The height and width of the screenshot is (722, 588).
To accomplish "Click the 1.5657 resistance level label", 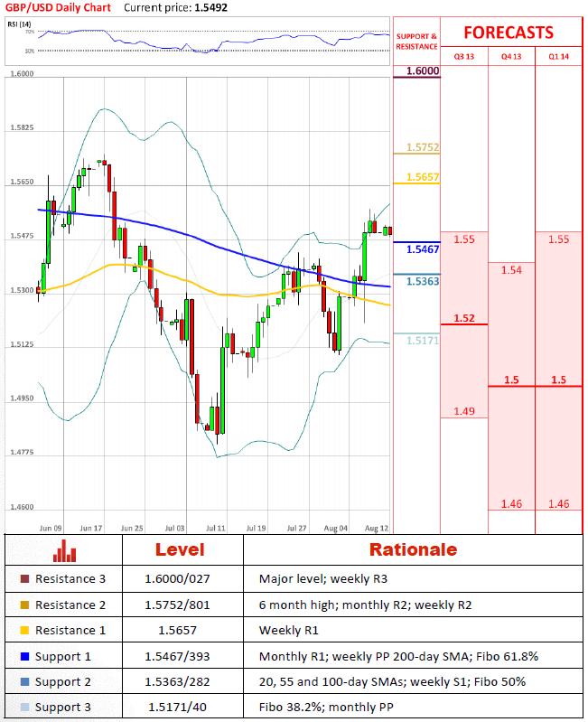I will pos(423,177).
